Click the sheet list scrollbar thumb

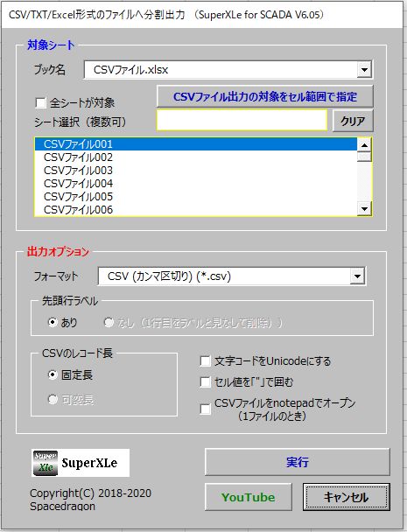click(364, 157)
